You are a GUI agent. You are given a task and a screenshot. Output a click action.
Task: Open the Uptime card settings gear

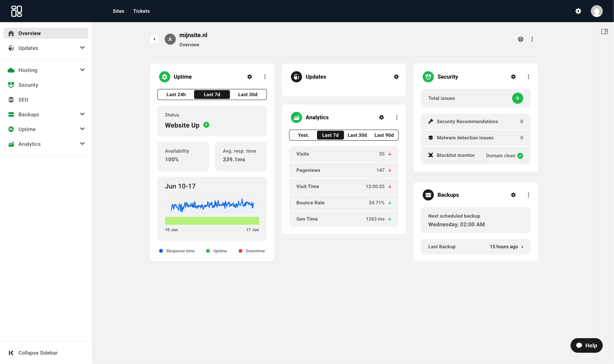tap(249, 77)
